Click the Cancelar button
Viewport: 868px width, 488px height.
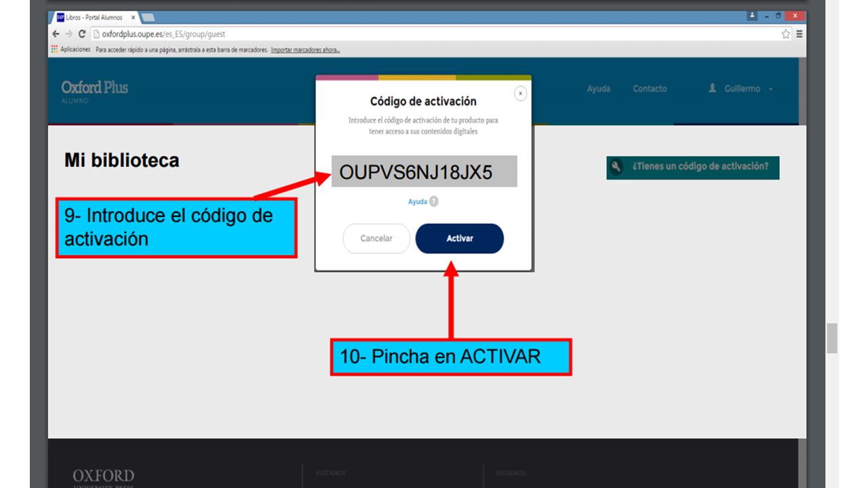[376, 239]
